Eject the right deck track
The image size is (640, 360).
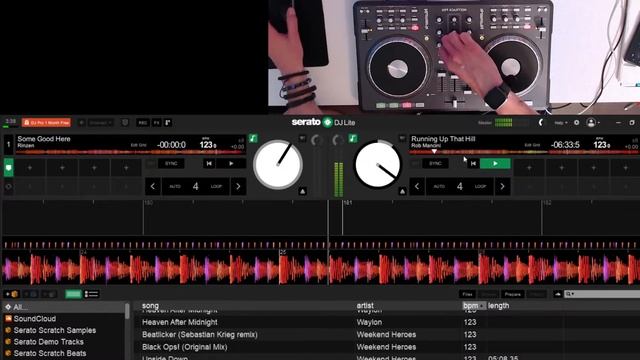[x=402, y=191]
